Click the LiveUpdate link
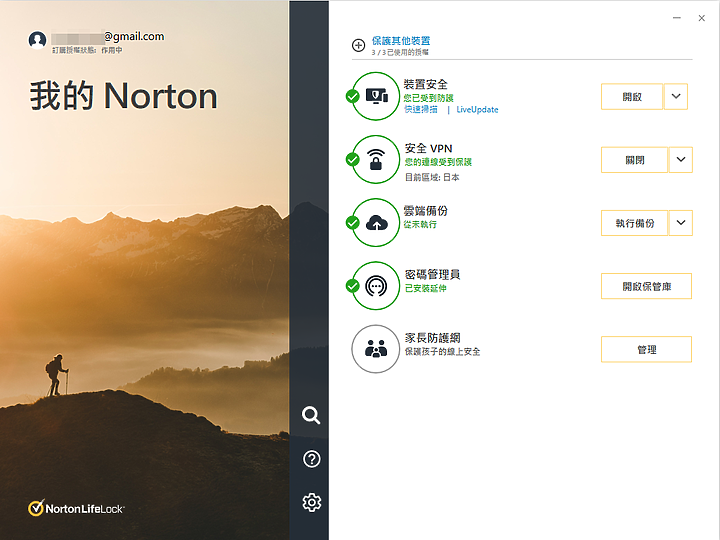The image size is (720, 540). [477, 109]
